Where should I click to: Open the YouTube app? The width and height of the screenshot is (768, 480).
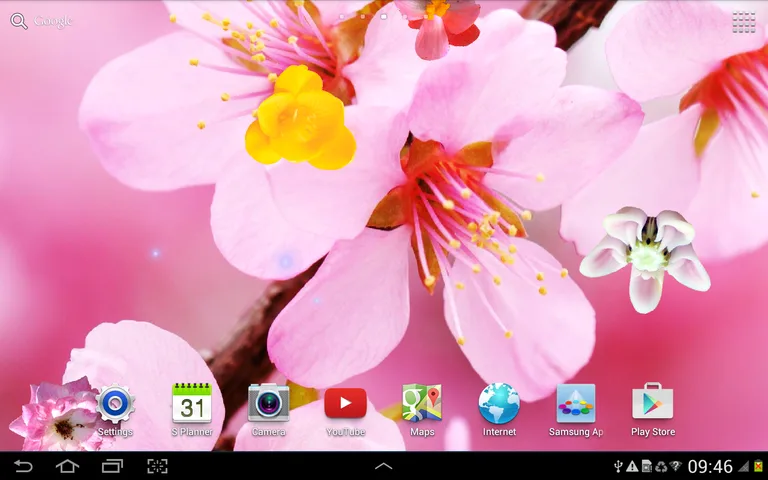click(345, 410)
